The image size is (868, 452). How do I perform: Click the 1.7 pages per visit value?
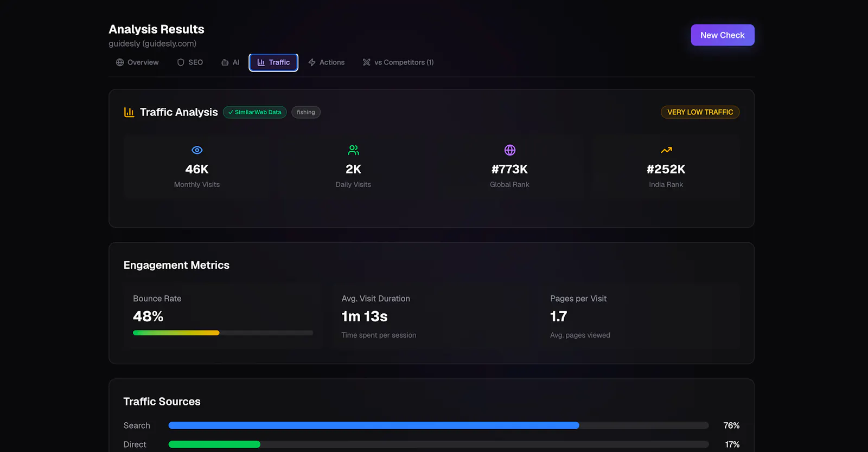pos(559,317)
